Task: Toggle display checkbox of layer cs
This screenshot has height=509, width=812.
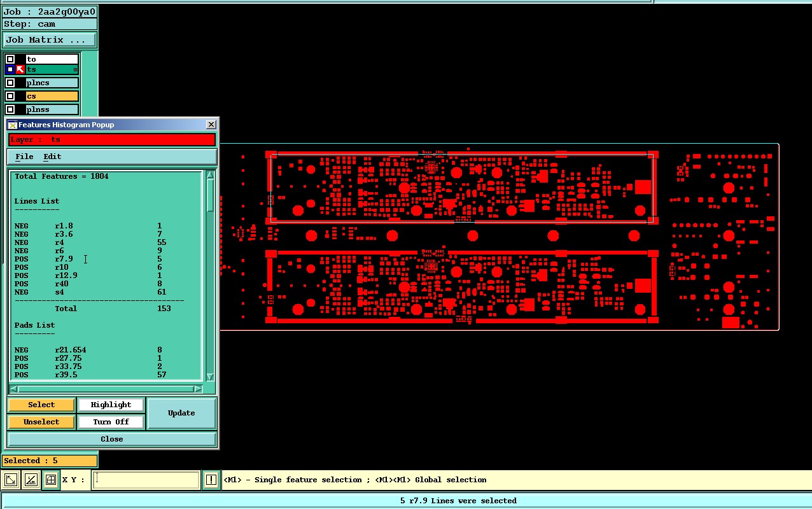Action: pos(10,96)
